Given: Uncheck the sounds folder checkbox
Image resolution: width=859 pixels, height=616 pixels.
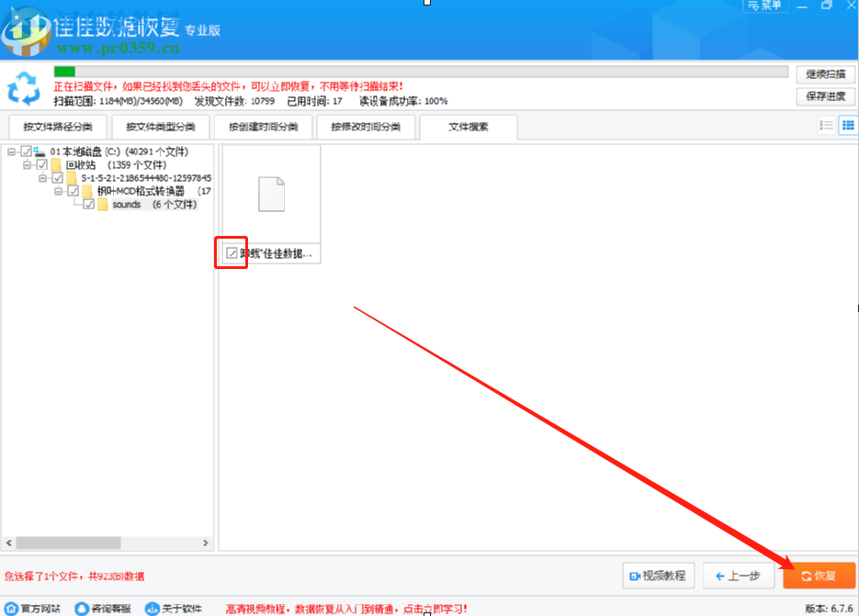Looking at the screenshot, I should [87, 204].
